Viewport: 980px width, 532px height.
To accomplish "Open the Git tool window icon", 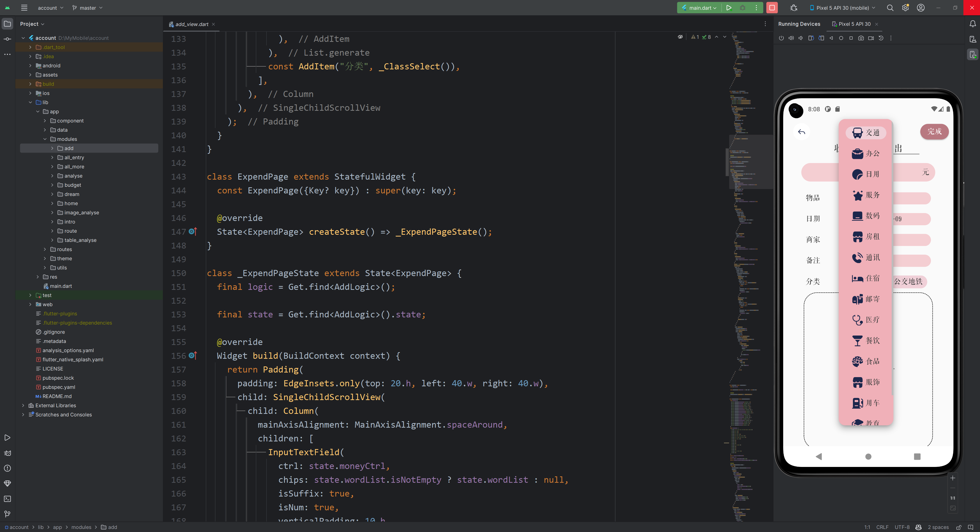I will coord(7,514).
